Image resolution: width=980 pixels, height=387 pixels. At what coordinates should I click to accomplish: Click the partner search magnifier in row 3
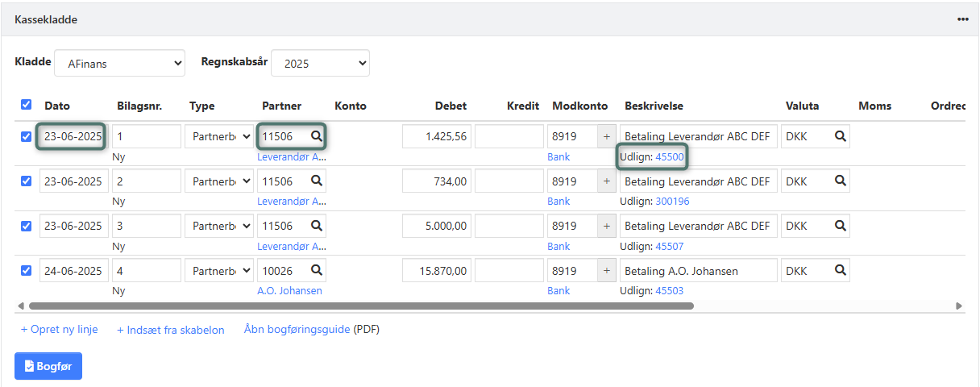[317, 227]
